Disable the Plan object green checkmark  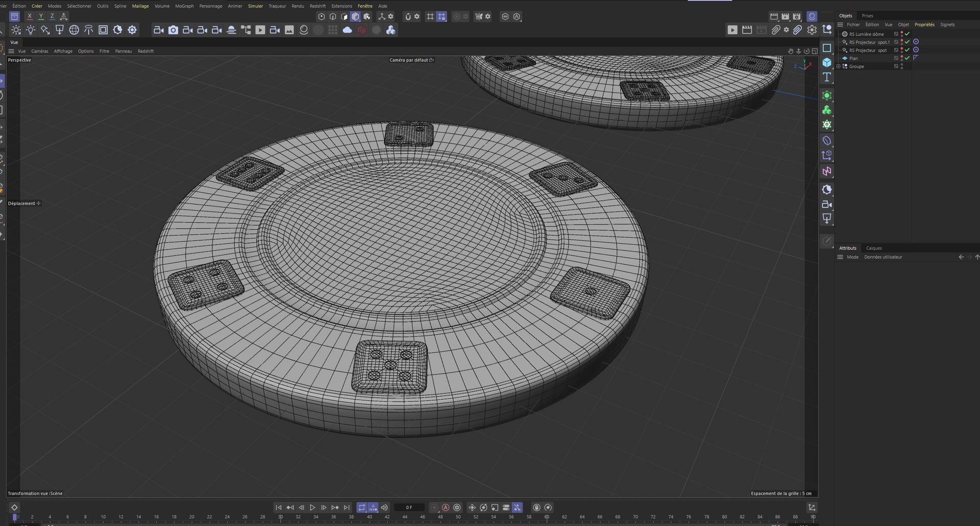coord(908,58)
